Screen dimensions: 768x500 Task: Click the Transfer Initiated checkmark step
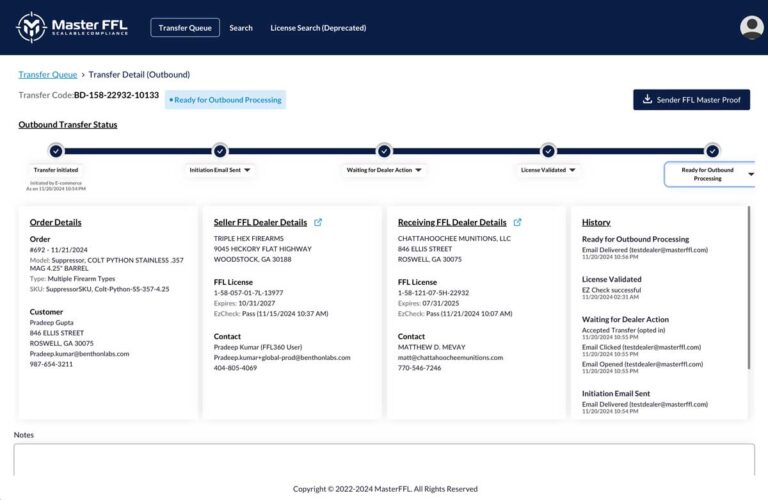56,151
